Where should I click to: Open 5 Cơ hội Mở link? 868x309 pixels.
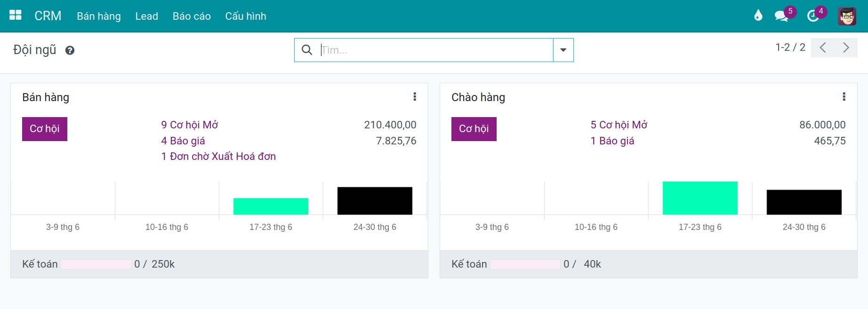(619, 125)
